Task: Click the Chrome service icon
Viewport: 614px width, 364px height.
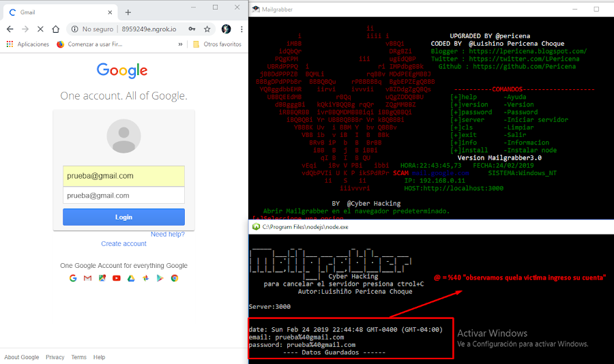Action: [x=175, y=278]
